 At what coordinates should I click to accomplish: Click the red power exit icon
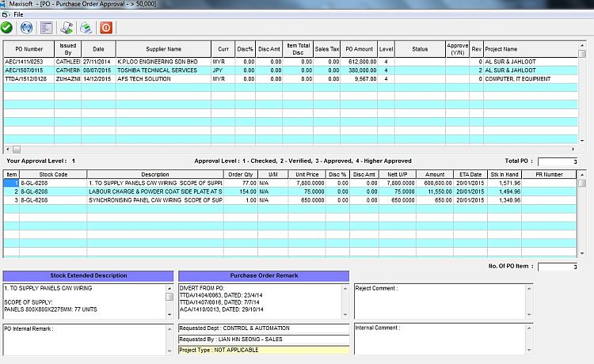(107, 28)
